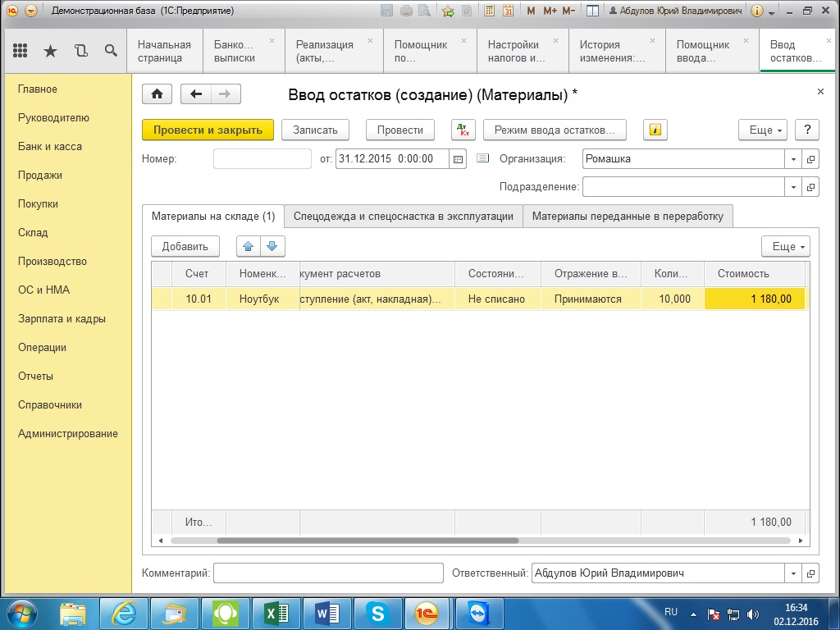Click the yellow info icon button
This screenshot has height=630, width=840.
(655, 130)
